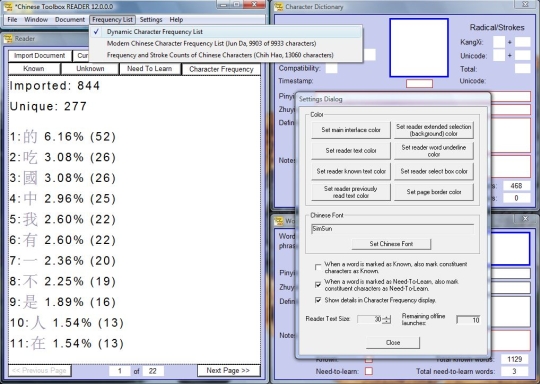The height and width of the screenshot is (384, 540).
Task: Select character 吃 in row 2
Action: point(30,157)
